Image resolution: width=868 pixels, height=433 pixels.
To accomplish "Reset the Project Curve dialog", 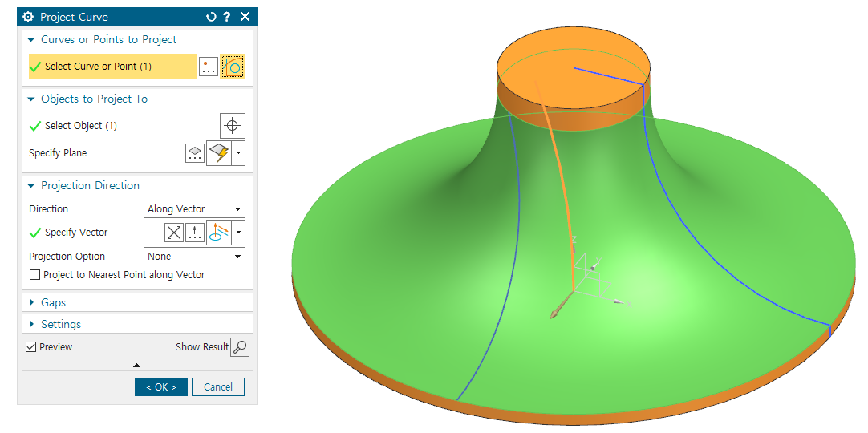I will tap(211, 17).
